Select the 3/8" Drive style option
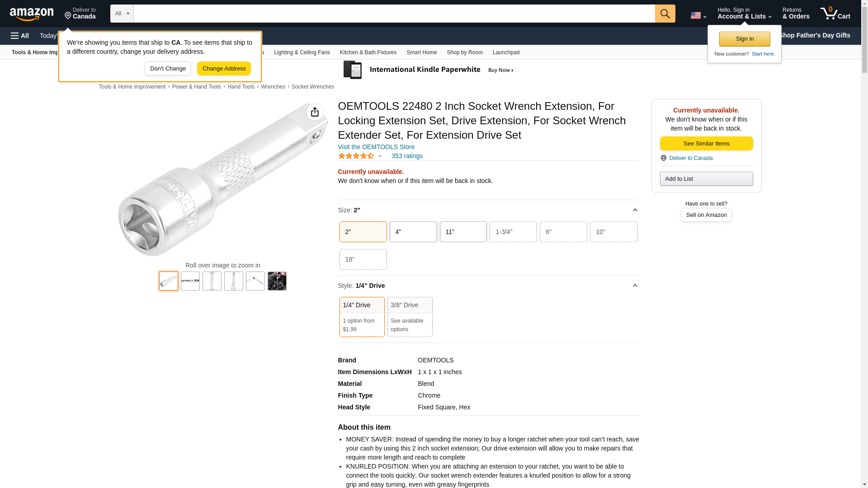Viewport: 868px width, 488px height. (x=410, y=316)
